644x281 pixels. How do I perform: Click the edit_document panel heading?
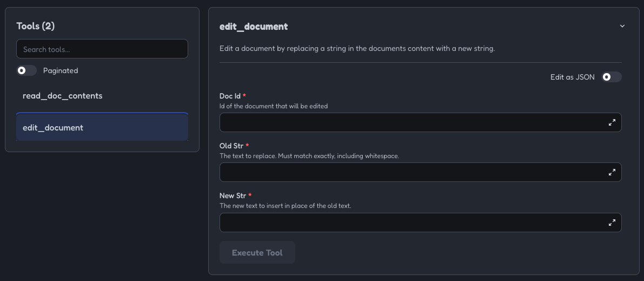tap(254, 27)
